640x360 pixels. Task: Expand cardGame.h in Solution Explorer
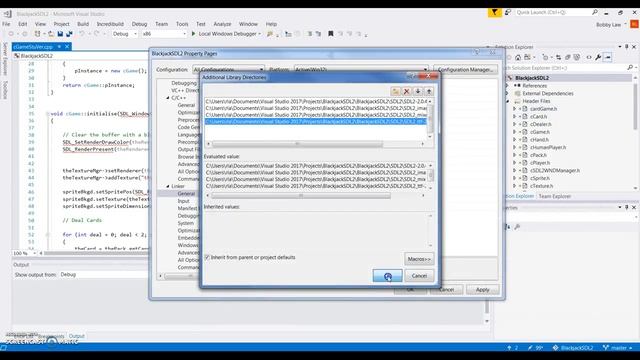[x=515, y=109]
